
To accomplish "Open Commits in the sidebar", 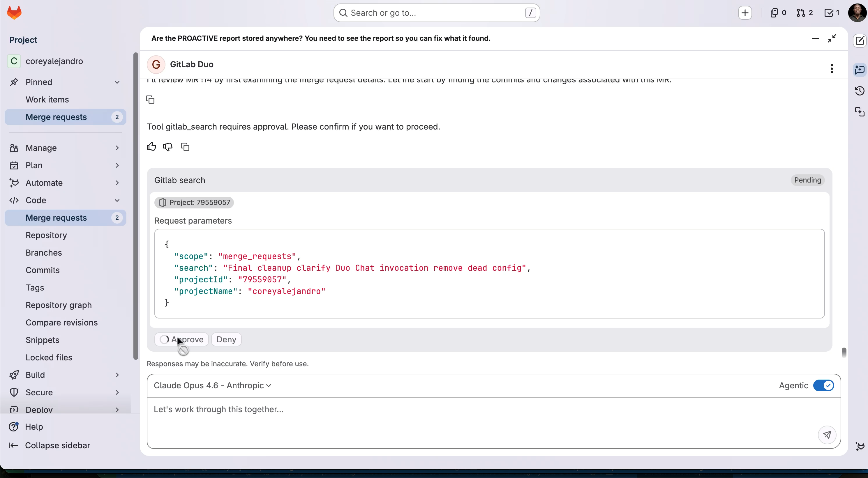I will (43, 270).
